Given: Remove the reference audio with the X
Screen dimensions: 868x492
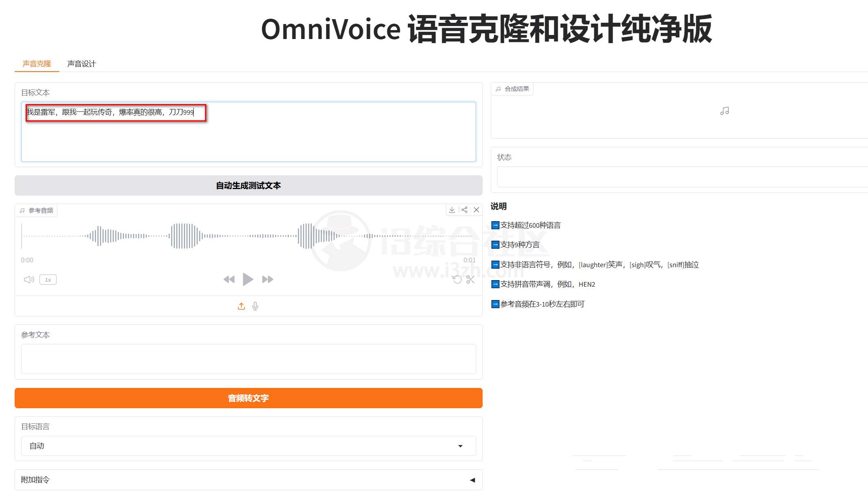Looking at the screenshot, I should click(477, 210).
